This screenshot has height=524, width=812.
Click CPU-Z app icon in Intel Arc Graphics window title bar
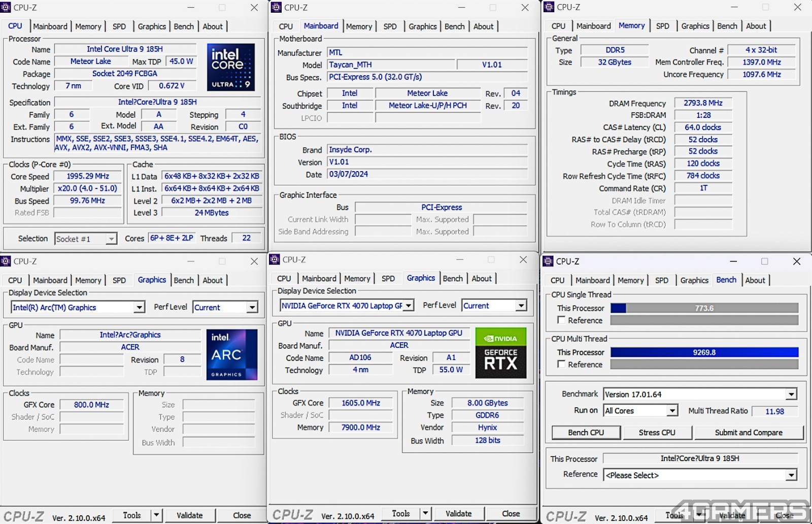(x=6, y=261)
